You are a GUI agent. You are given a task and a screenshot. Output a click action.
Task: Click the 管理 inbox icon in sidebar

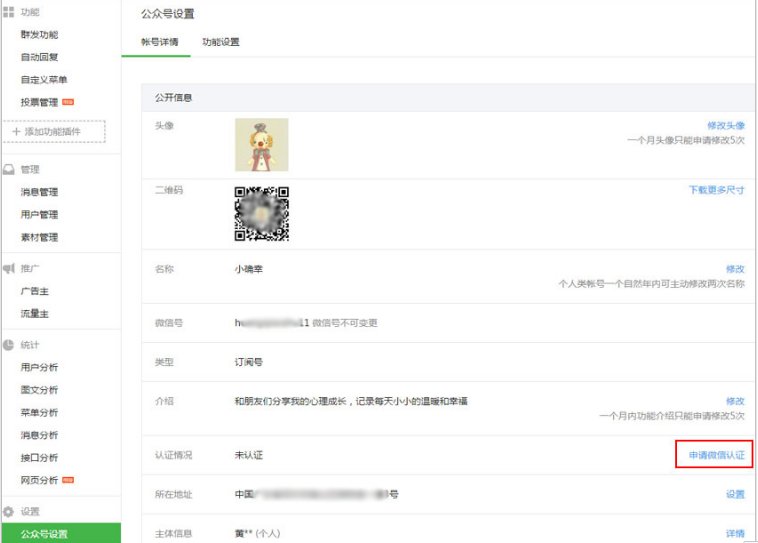point(9,169)
